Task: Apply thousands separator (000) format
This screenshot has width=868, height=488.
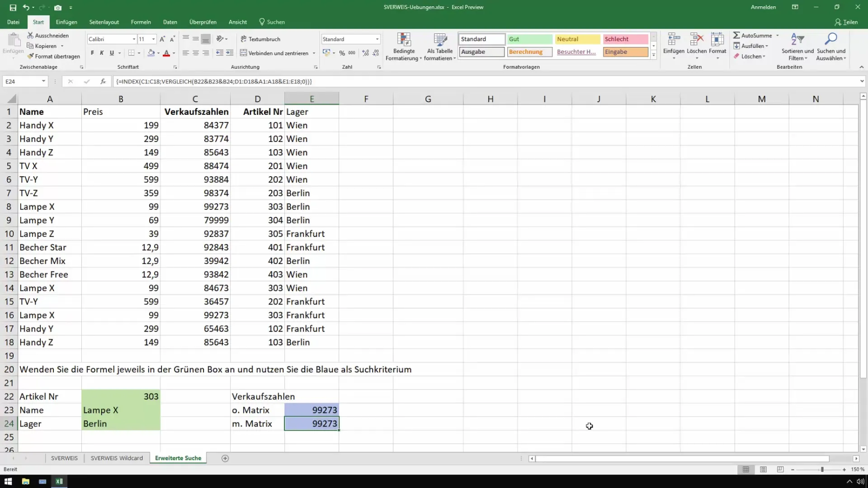Action: (x=352, y=53)
